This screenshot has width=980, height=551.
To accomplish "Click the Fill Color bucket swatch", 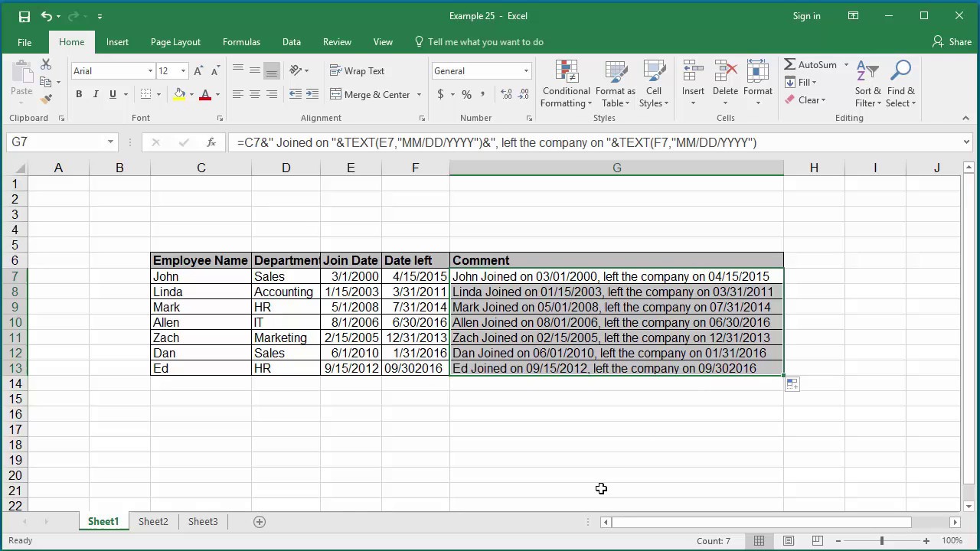I will coord(179,94).
